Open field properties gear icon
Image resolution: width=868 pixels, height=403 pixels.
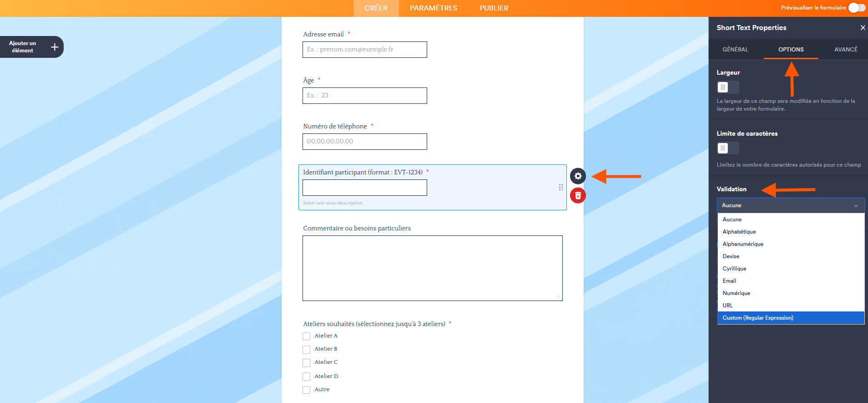(x=578, y=176)
